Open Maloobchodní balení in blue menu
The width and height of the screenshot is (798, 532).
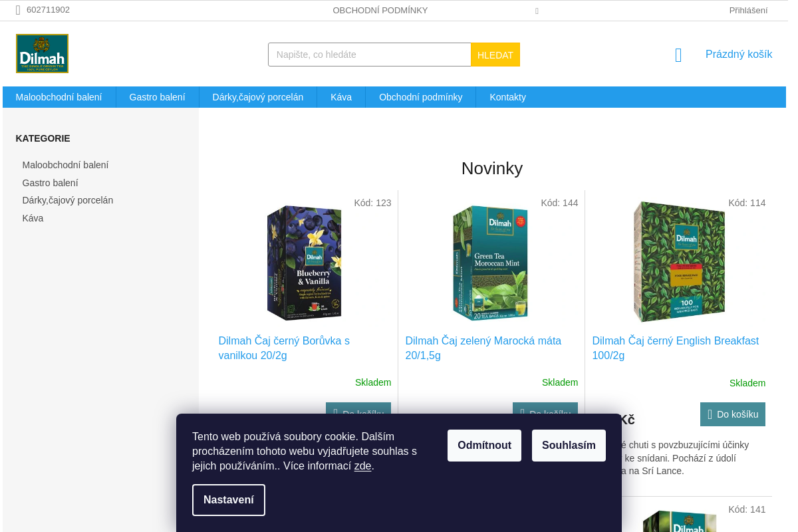(x=59, y=97)
